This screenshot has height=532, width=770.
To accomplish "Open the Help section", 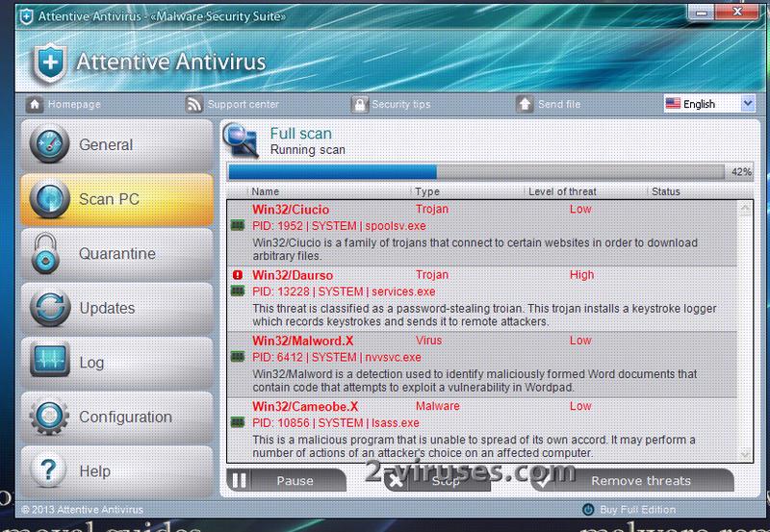I will pos(116,471).
